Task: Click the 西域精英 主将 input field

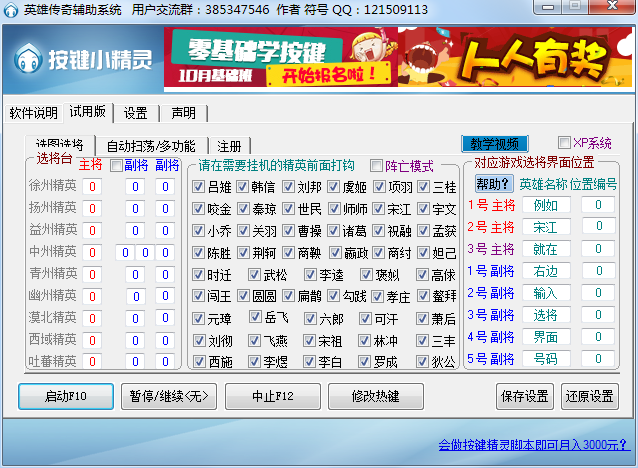Action: pos(92,341)
